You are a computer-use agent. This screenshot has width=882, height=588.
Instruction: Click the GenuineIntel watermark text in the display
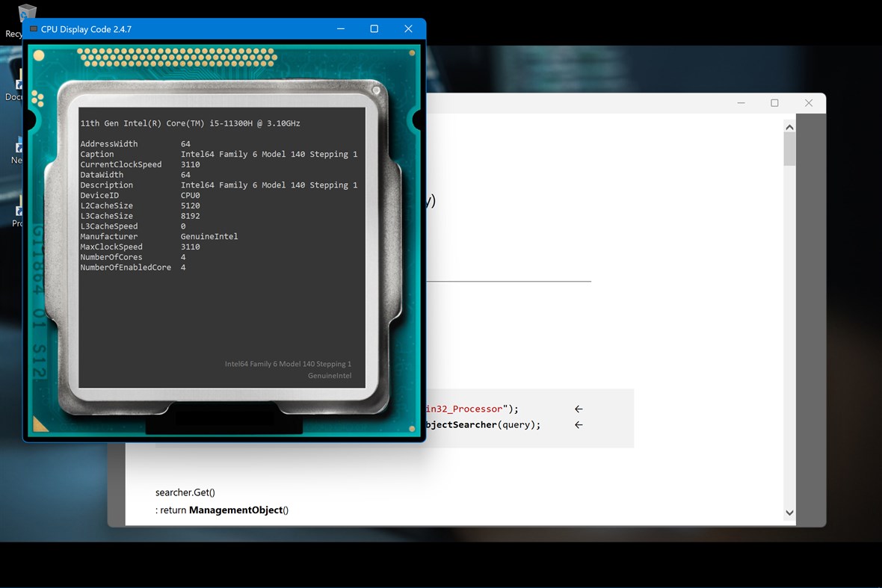[x=329, y=376]
